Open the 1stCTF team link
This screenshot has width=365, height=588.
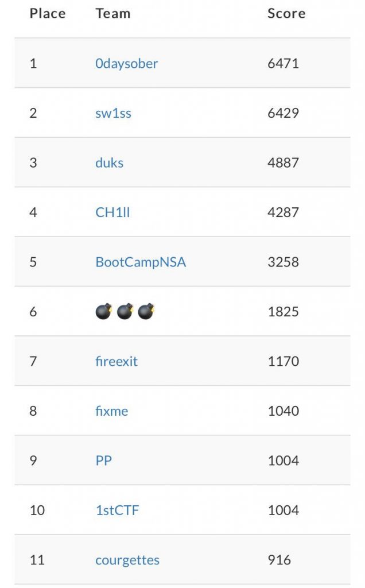[x=117, y=510]
